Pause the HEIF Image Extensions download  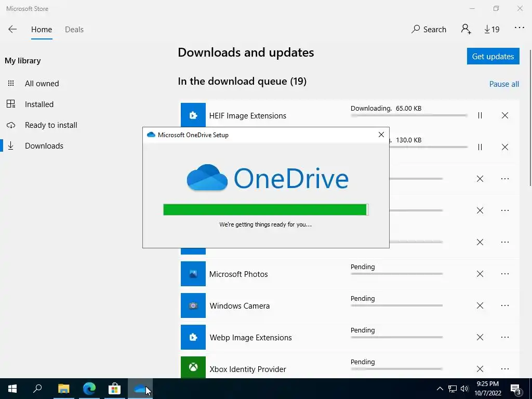pyautogui.click(x=480, y=115)
